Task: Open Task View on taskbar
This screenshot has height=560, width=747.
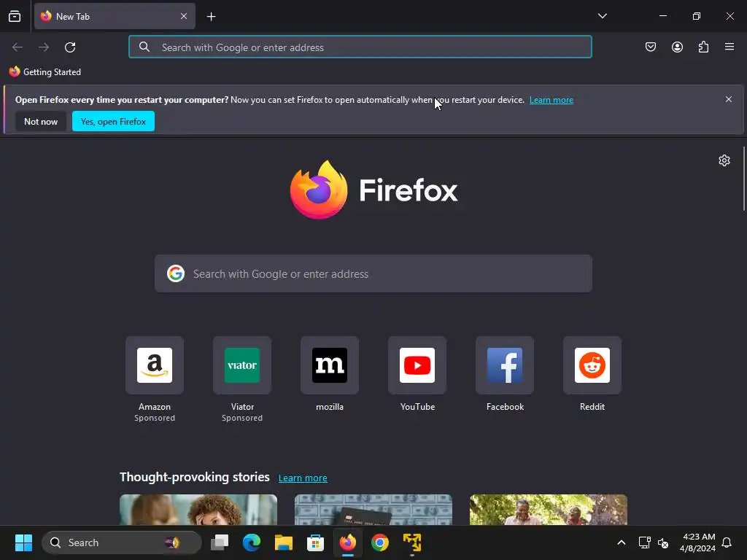Action: [220, 542]
